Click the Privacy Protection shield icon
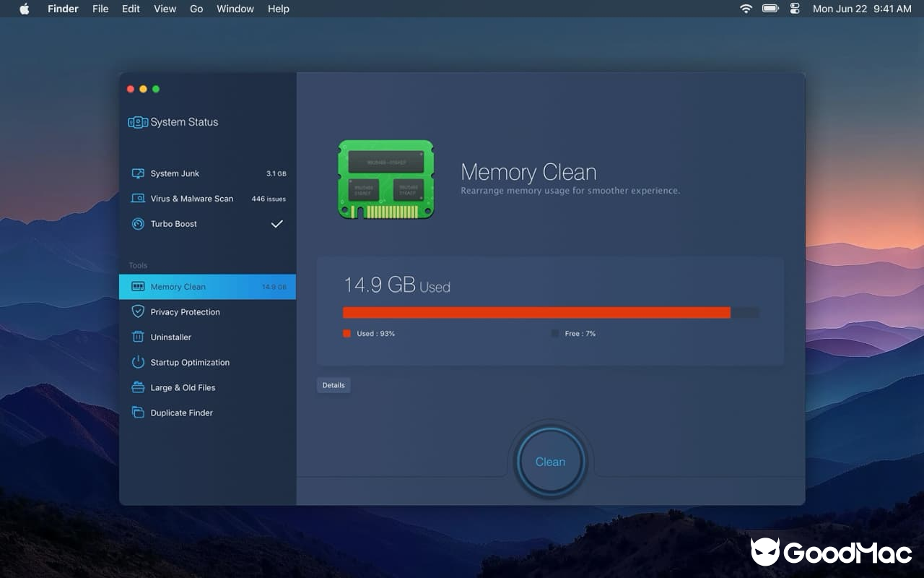This screenshot has width=924, height=578. [x=138, y=311]
